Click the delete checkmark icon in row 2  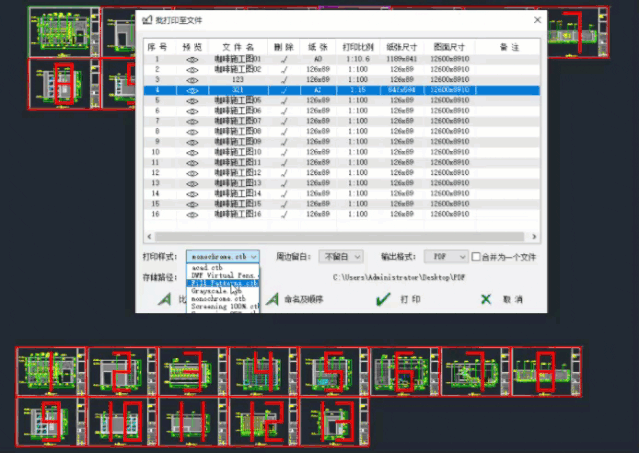(284, 70)
